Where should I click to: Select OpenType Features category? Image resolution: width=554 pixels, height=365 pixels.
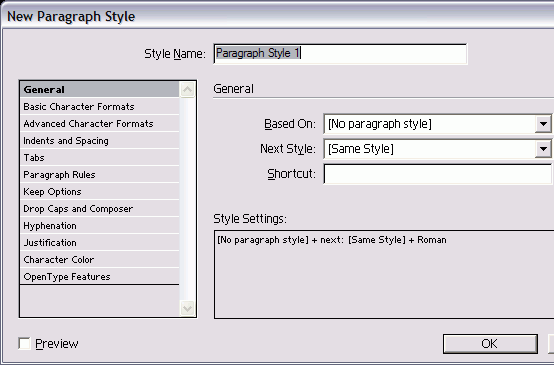[100, 276]
